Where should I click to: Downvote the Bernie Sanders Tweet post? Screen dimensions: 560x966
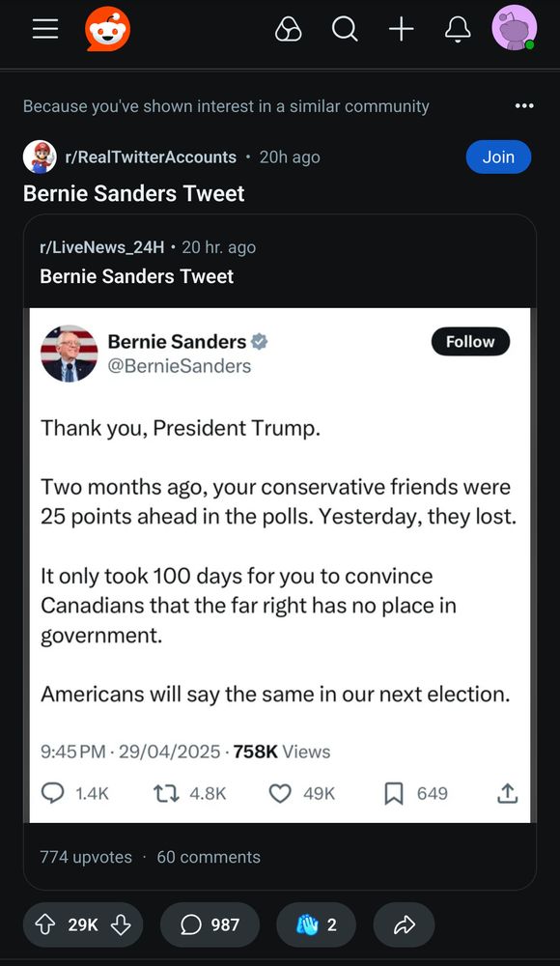[x=122, y=924]
